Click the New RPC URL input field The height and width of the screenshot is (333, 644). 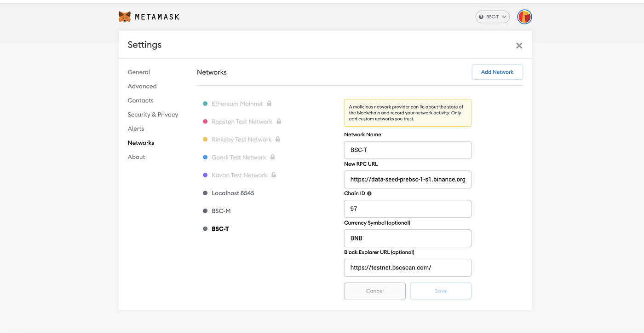(408, 180)
